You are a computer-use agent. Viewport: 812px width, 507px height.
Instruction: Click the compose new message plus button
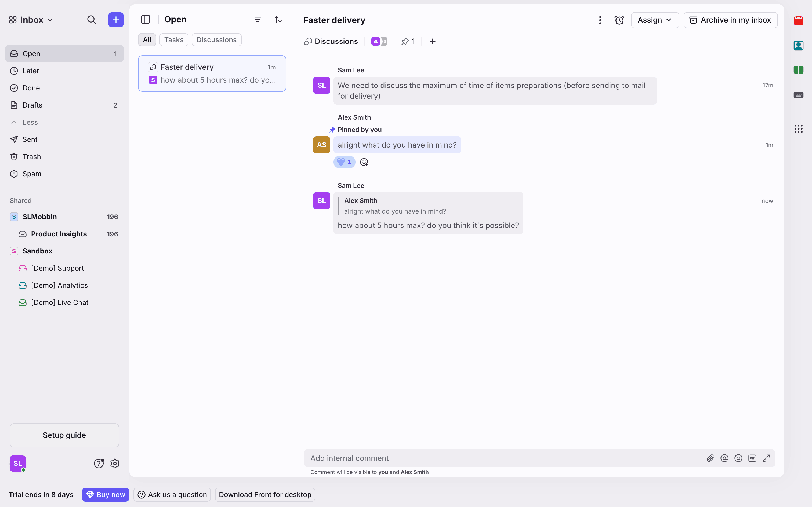[x=116, y=20]
